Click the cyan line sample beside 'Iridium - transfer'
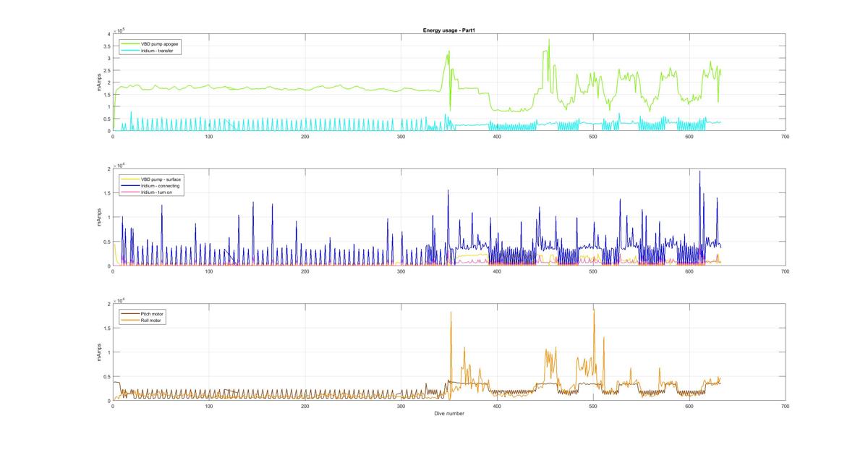Screen dimensions: 868x450 (129, 51)
